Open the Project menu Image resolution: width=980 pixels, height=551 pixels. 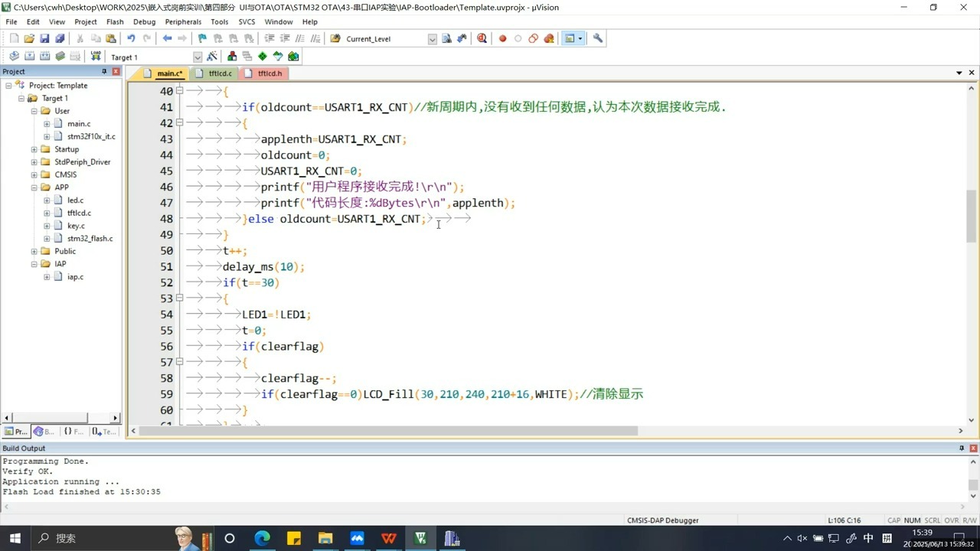tap(86, 21)
